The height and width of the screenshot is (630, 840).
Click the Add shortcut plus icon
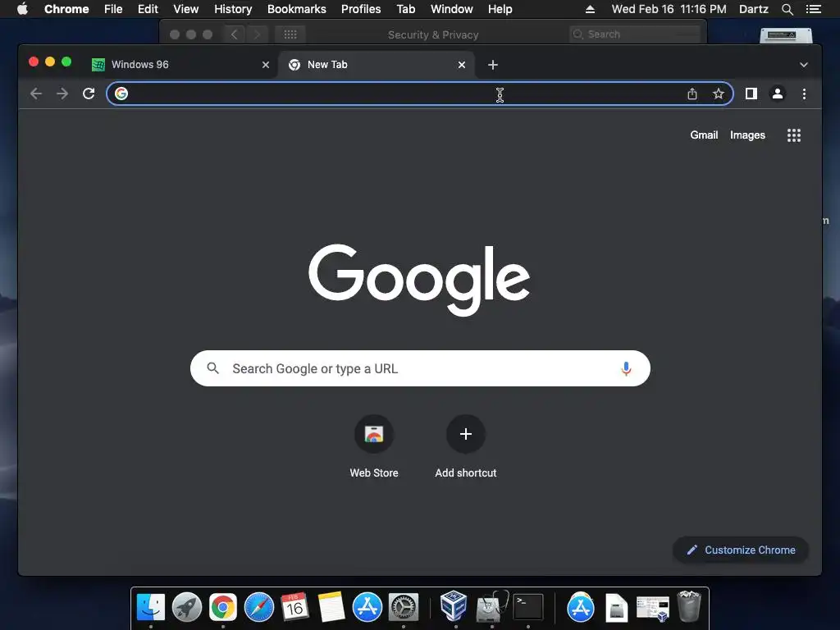click(466, 434)
